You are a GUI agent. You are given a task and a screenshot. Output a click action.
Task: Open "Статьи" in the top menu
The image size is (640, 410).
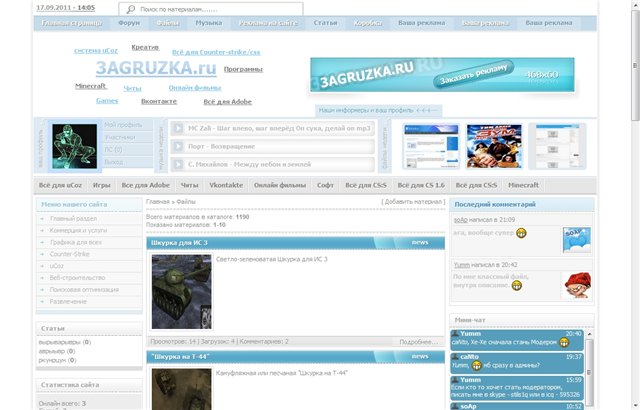tap(325, 23)
